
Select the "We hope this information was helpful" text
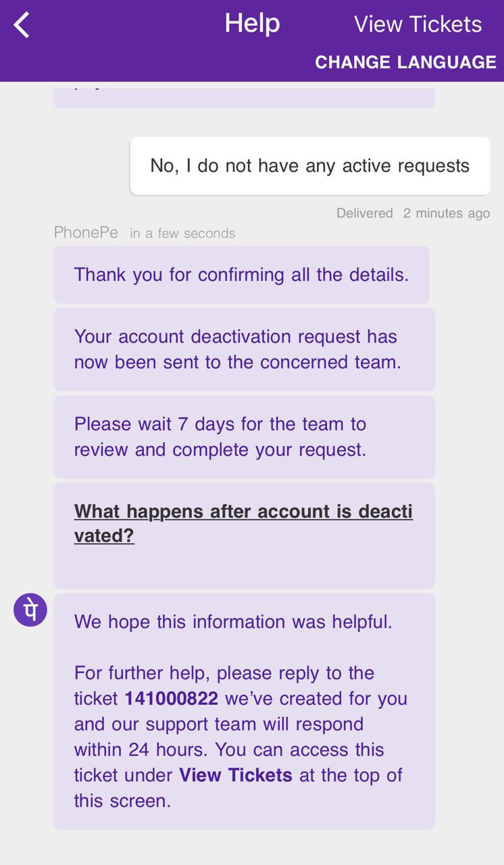pyautogui.click(x=233, y=622)
